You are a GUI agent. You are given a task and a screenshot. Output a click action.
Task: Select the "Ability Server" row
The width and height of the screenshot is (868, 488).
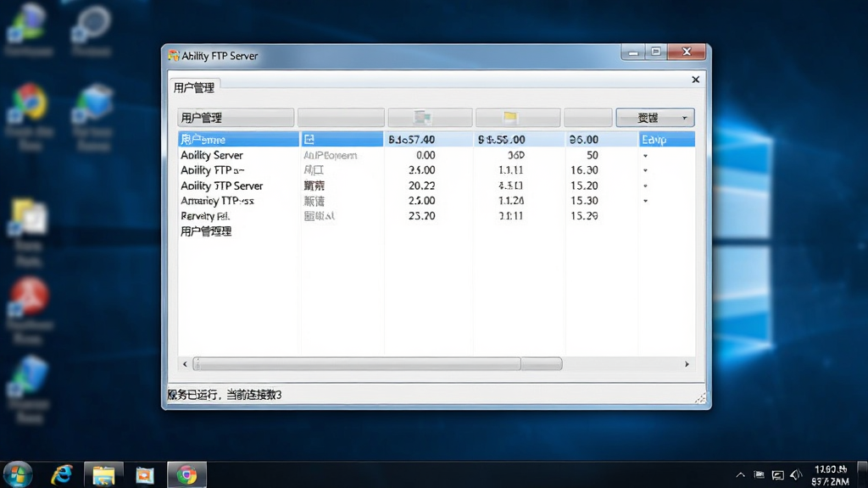pos(437,156)
